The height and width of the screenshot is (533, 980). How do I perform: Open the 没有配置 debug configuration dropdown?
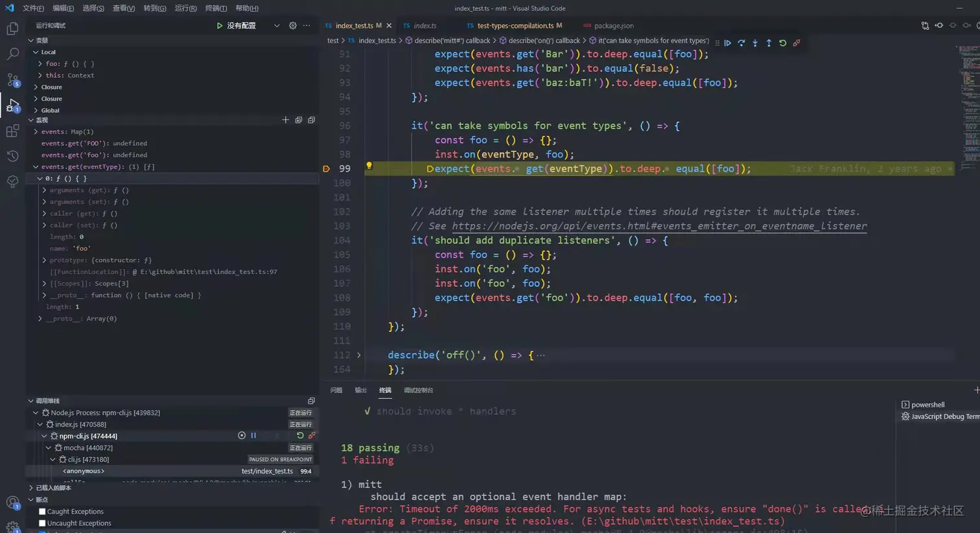pos(277,26)
